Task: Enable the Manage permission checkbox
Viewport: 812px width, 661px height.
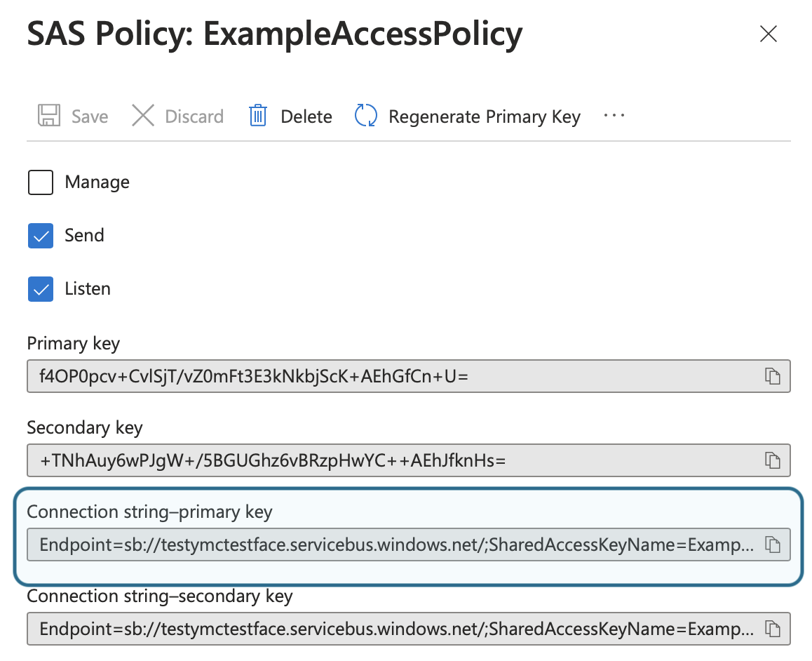Action: [x=40, y=182]
